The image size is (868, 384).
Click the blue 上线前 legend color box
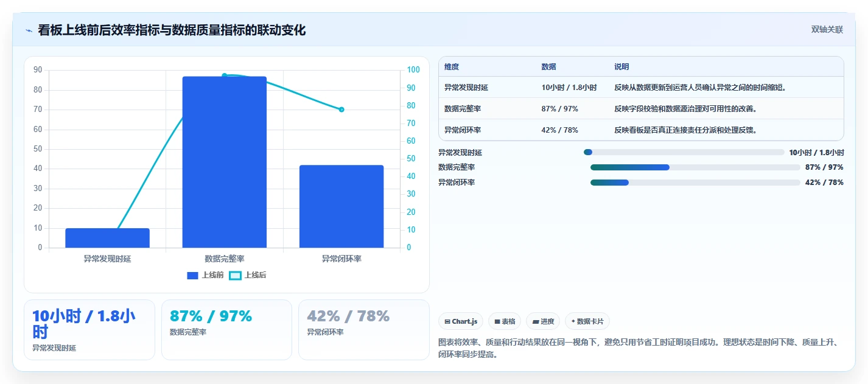pos(192,275)
